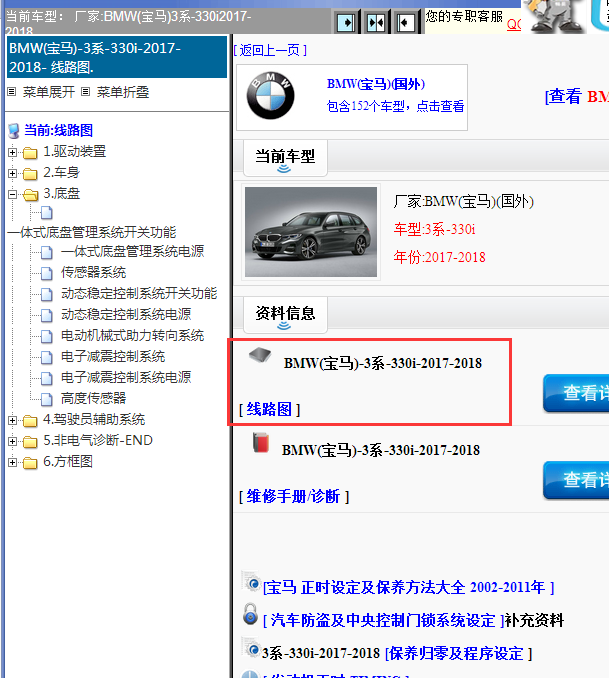
Task: Click the 当前:线路图 tree root label
Action: [x=58, y=130]
